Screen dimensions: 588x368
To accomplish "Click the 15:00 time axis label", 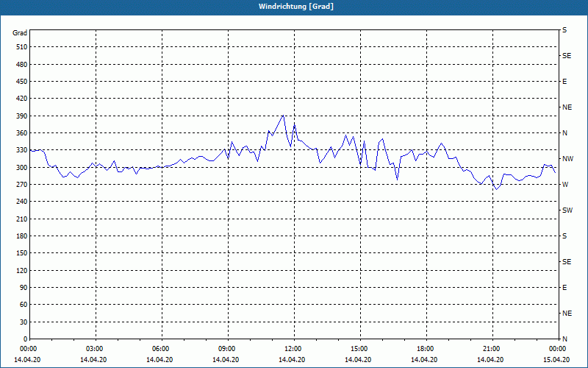I will coord(358,349).
